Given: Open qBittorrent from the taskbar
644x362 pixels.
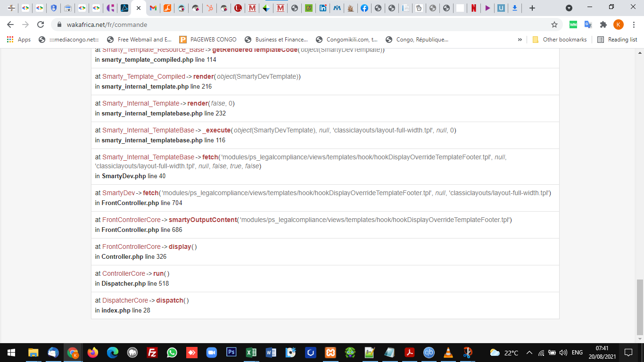Looking at the screenshot, I should click(x=429, y=353).
